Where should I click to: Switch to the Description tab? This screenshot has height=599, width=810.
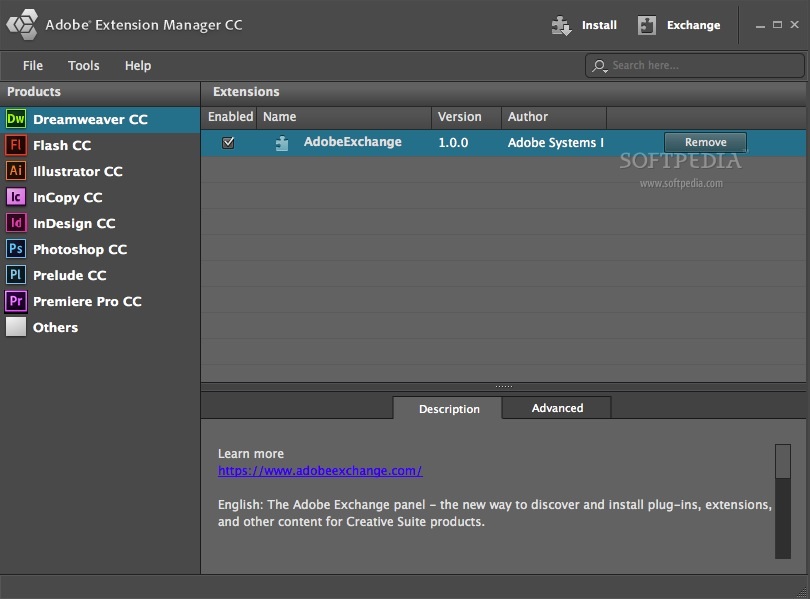[448, 408]
